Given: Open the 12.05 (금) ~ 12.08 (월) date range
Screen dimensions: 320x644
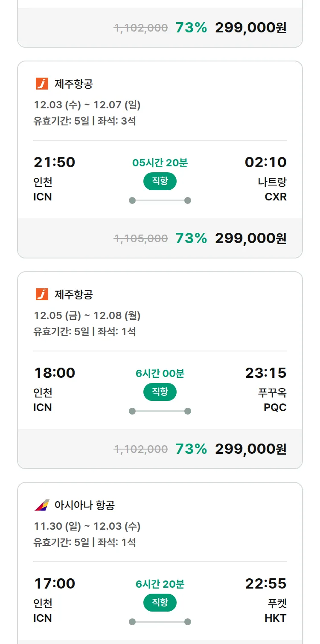Looking at the screenshot, I should point(87,315).
